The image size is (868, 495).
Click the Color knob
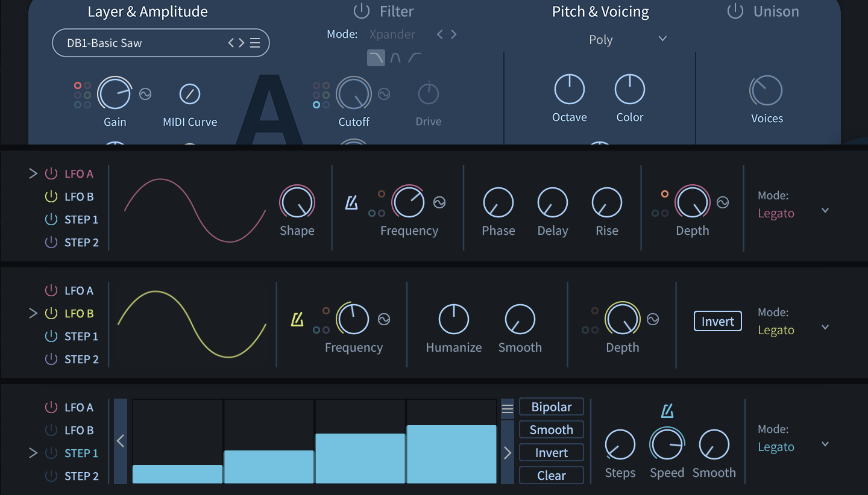(x=630, y=90)
